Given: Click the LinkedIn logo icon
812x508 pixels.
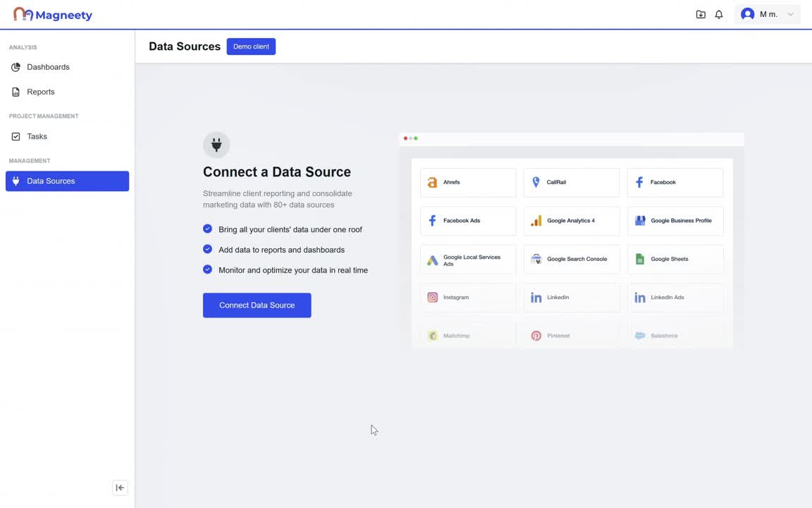Looking at the screenshot, I should tap(536, 298).
